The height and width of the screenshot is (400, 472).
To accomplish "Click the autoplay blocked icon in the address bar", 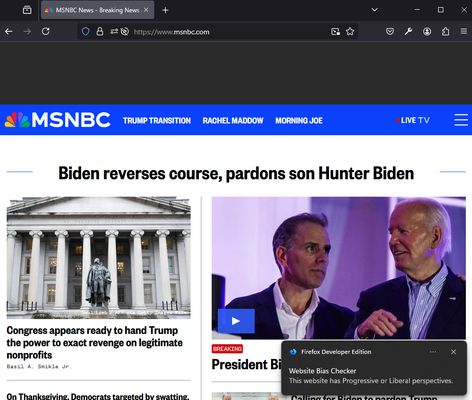I will click(x=125, y=32).
